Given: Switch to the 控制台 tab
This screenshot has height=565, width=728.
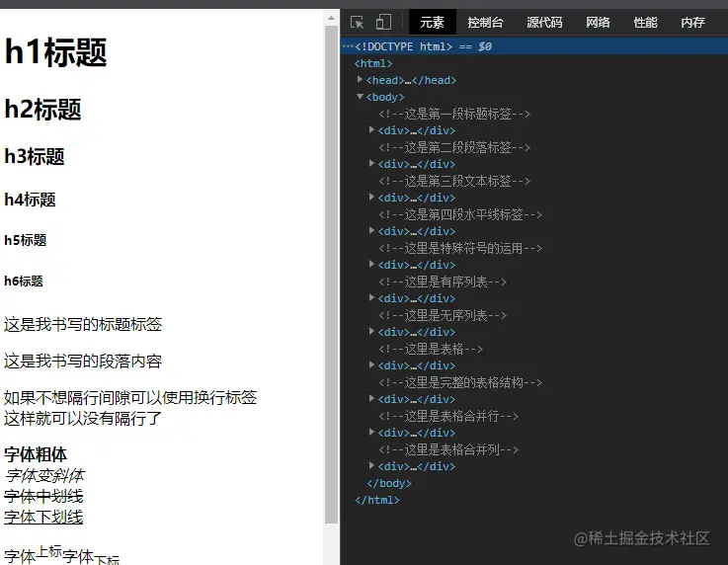Looking at the screenshot, I should [485, 23].
